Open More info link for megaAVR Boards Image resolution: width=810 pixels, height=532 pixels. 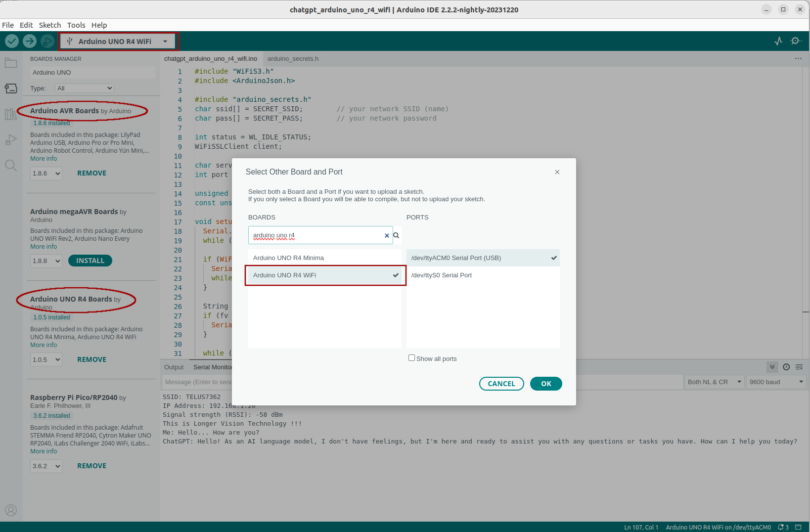(44, 247)
